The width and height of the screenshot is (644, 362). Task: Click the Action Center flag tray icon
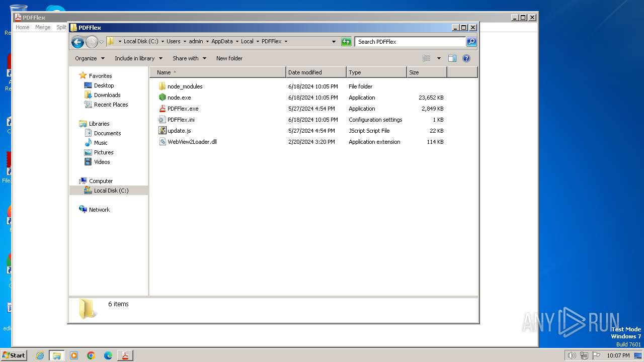[596, 355]
